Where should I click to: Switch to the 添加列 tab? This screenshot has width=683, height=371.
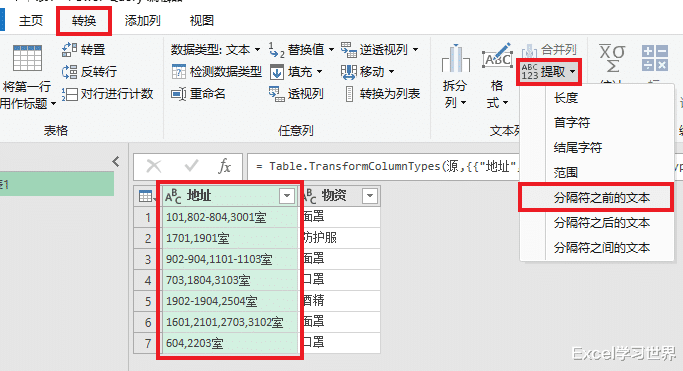click(142, 20)
